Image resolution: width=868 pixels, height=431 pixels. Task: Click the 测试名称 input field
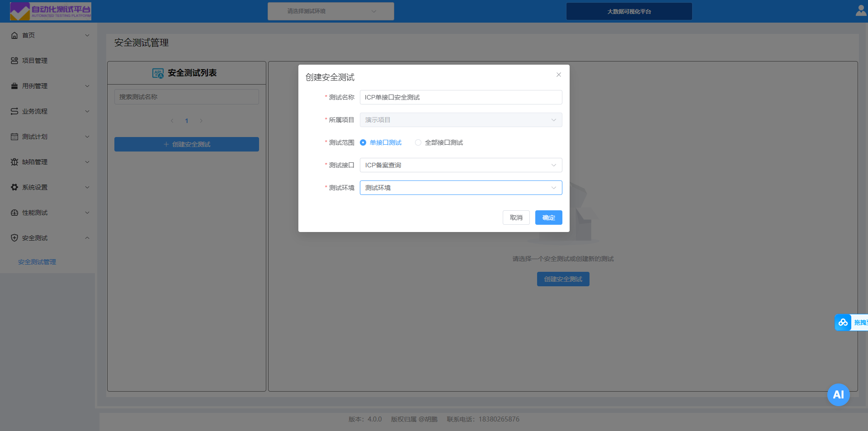tap(461, 97)
